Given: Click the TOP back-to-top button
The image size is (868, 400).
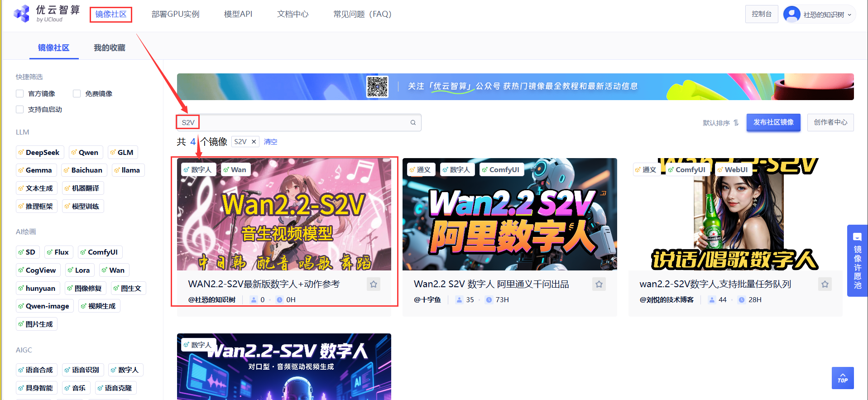Looking at the screenshot, I should [842, 378].
